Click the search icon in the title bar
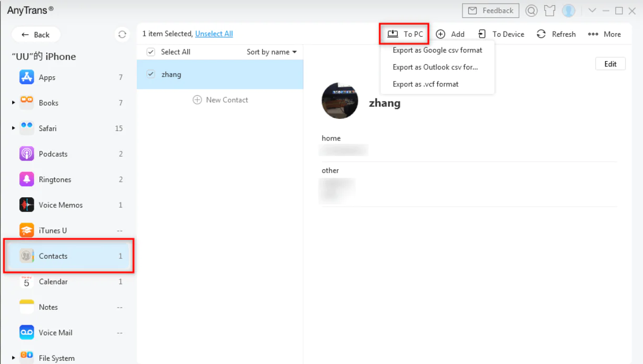Screen dimensions: 643x364 [x=531, y=11]
